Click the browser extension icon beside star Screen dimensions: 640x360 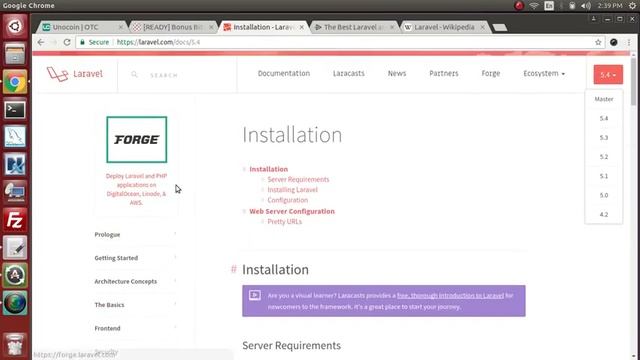click(613, 42)
